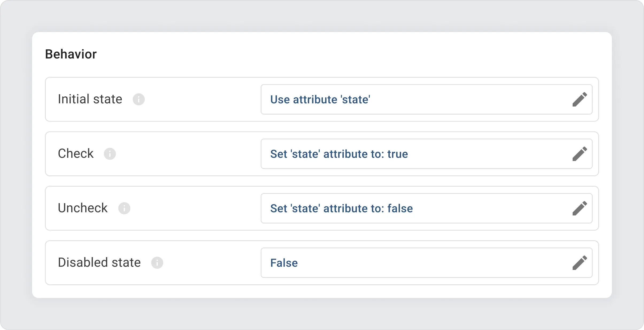Click the Check label
The width and height of the screenshot is (644, 330).
(x=76, y=154)
